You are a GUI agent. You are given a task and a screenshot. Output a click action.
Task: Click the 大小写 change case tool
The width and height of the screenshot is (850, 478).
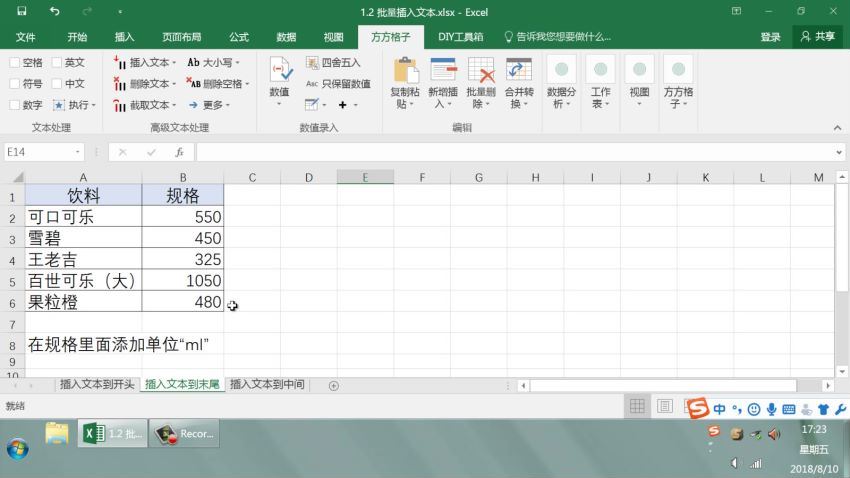[x=213, y=63]
